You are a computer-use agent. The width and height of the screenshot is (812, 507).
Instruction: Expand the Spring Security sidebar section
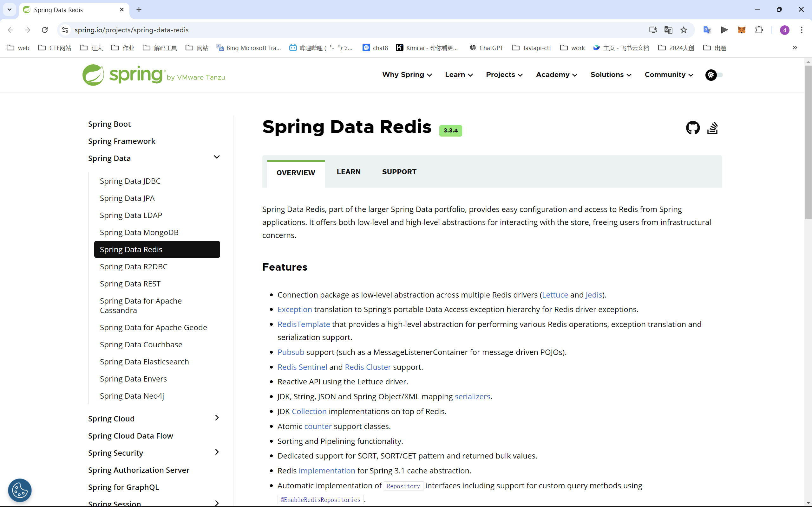click(x=217, y=452)
